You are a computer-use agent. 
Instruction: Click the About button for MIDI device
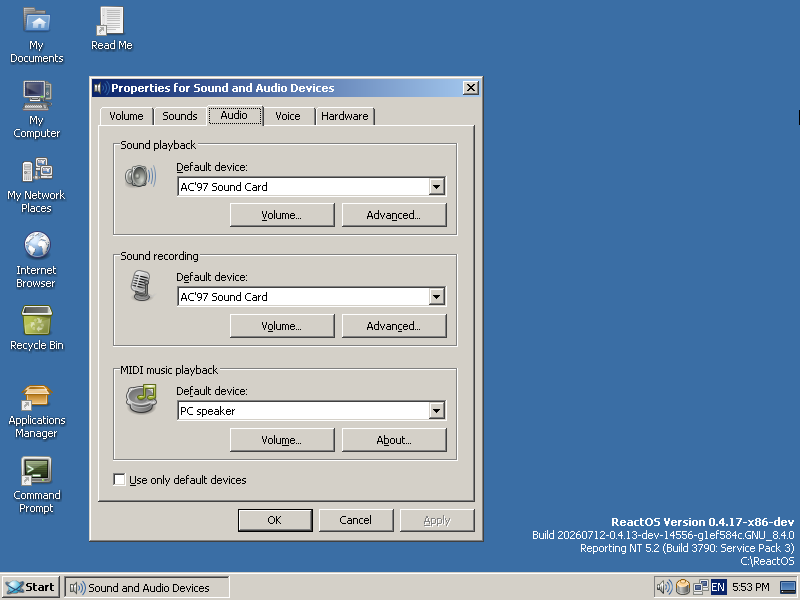[394, 440]
